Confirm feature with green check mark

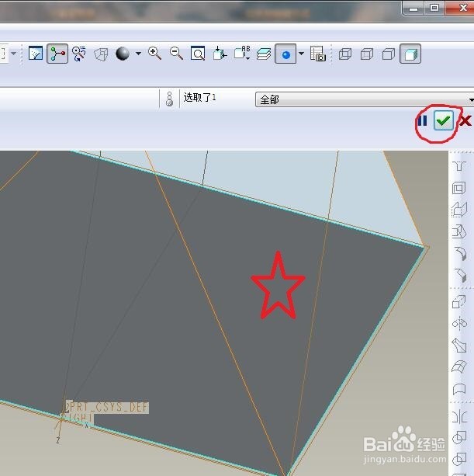click(x=444, y=120)
